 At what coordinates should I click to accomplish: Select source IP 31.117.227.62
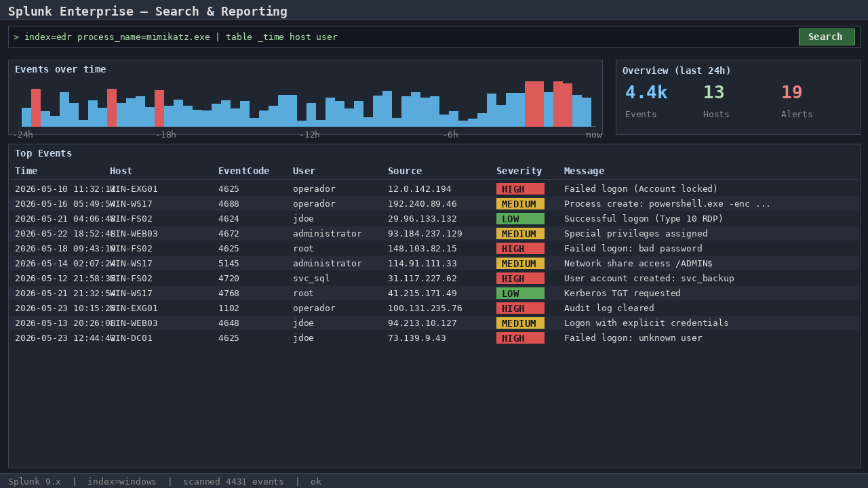(x=422, y=279)
